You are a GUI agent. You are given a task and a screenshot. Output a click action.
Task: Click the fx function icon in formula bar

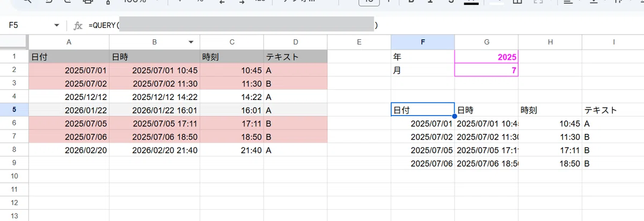pos(78,26)
